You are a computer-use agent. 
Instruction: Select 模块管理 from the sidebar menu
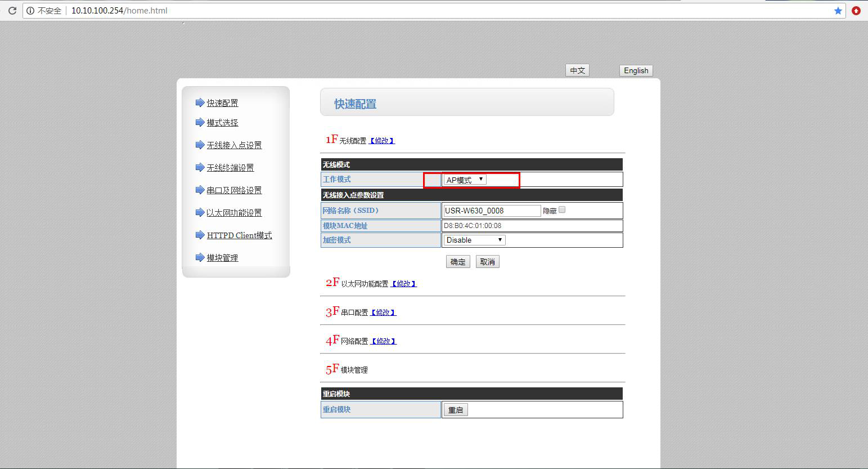(222, 258)
